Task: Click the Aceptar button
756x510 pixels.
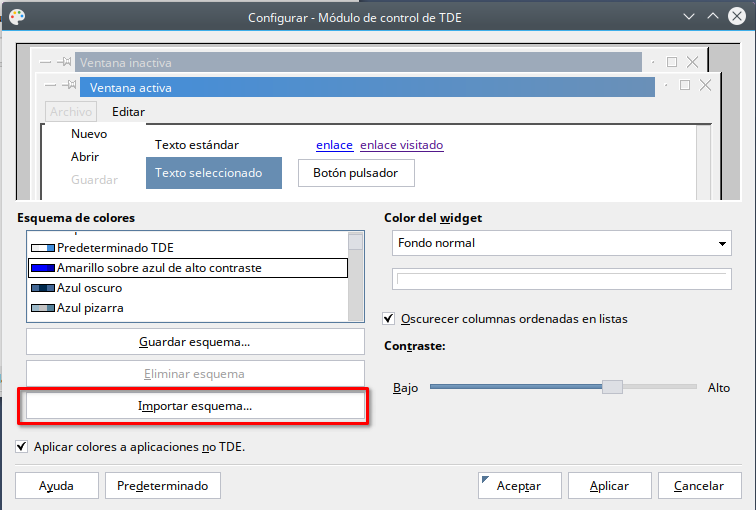Action: point(520,485)
